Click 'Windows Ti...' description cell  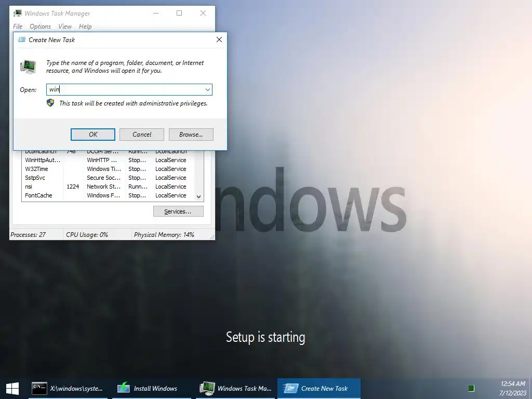pyautogui.click(x=103, y=169)
